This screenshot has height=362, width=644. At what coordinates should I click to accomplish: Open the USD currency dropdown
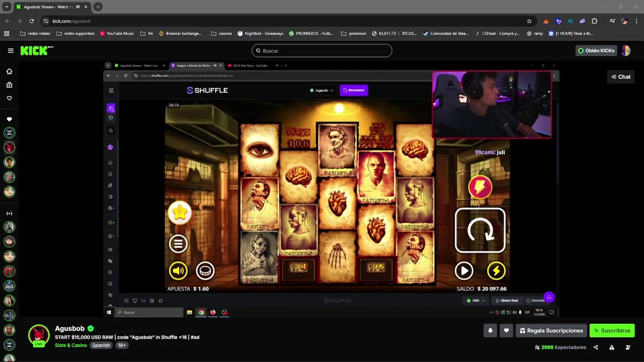pos(476,301)
